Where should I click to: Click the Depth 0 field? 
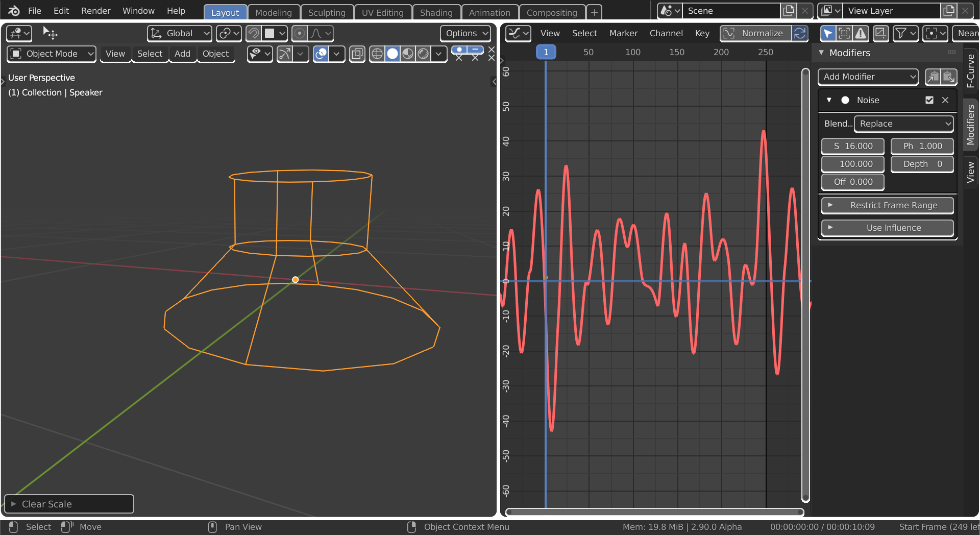922,164
